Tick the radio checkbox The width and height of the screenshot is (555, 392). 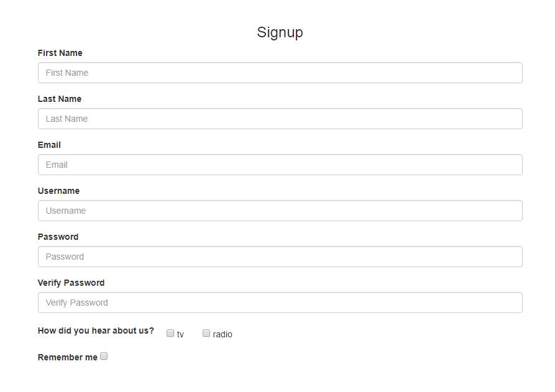point(206,334)
